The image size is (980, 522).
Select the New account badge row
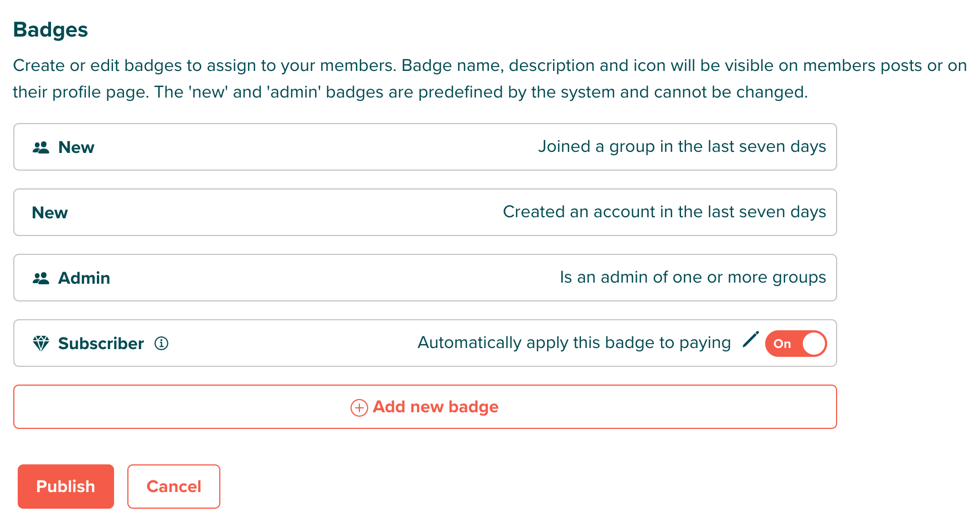(425, 212)
